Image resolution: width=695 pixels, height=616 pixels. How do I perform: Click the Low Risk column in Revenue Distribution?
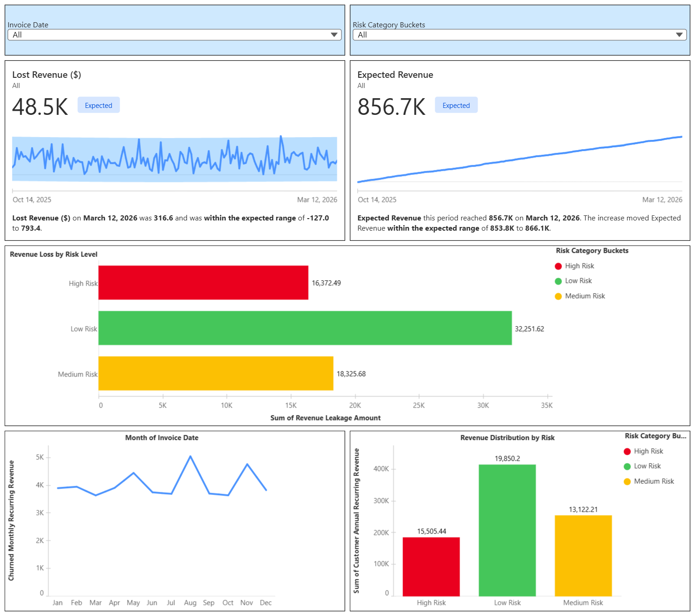507,530
